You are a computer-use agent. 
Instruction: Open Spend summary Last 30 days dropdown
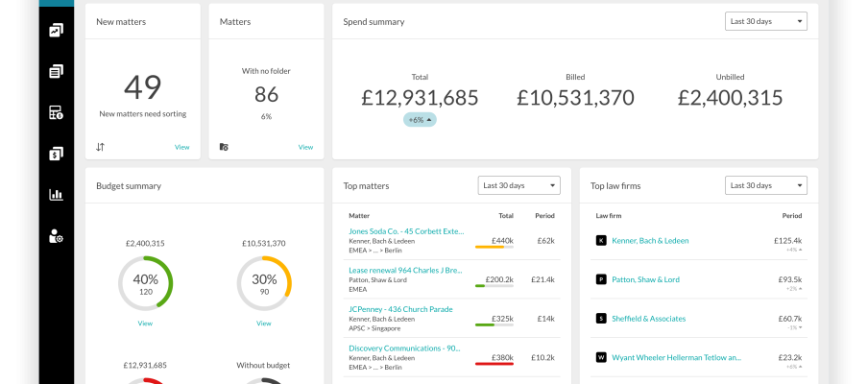pyautogui.click(x=766, y=21)
